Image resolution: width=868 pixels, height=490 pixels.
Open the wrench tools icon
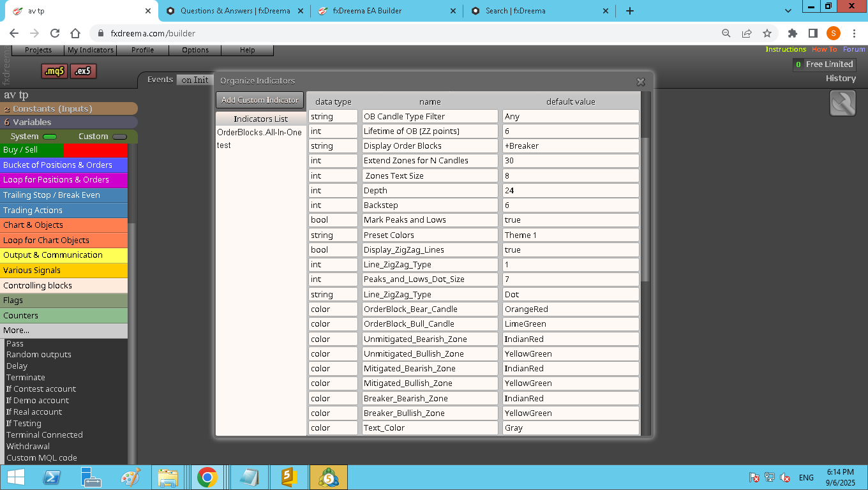[842, 103]
